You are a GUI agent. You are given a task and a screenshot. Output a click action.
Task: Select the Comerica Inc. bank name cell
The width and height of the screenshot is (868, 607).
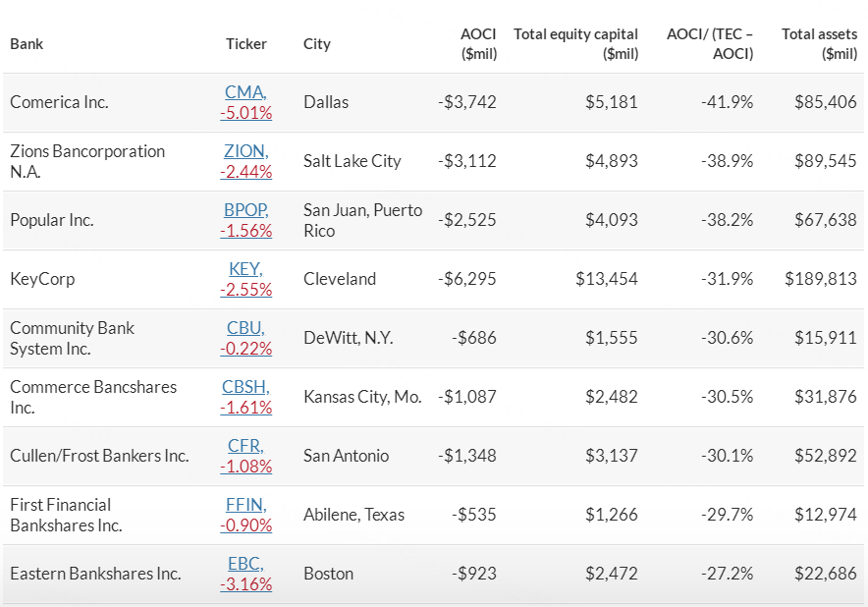click(x=59, y=102)
